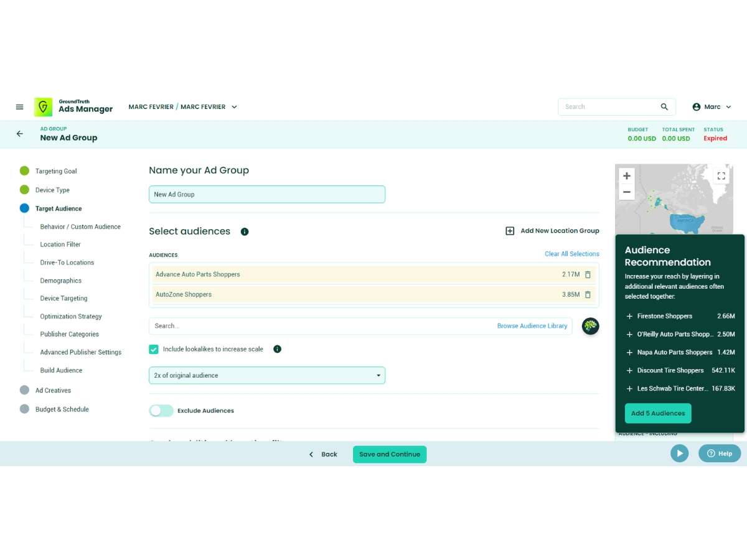Screen dimensions: 747x560
Task: Click the Save and Continue button
Action: point(390,454)
